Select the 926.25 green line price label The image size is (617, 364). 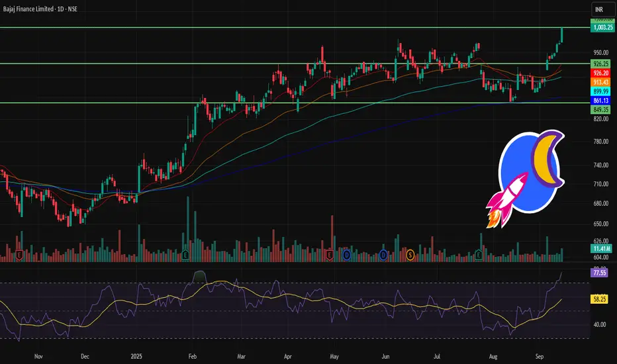[600, 64]
